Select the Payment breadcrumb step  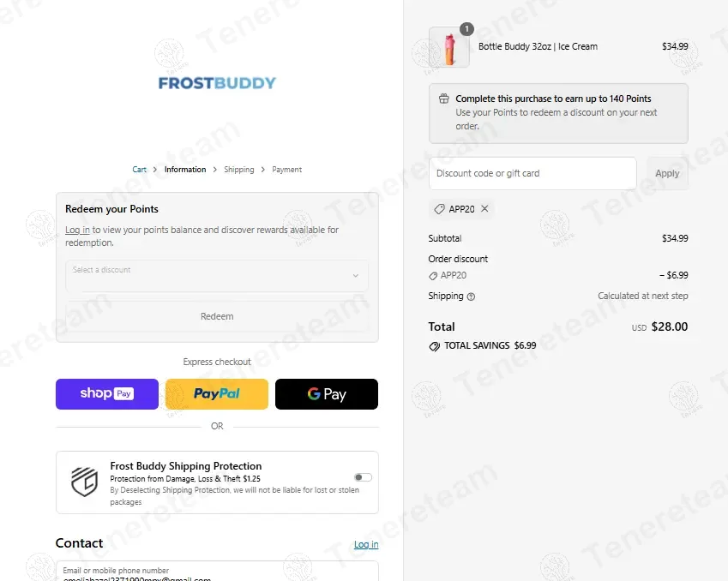(287, 170)
